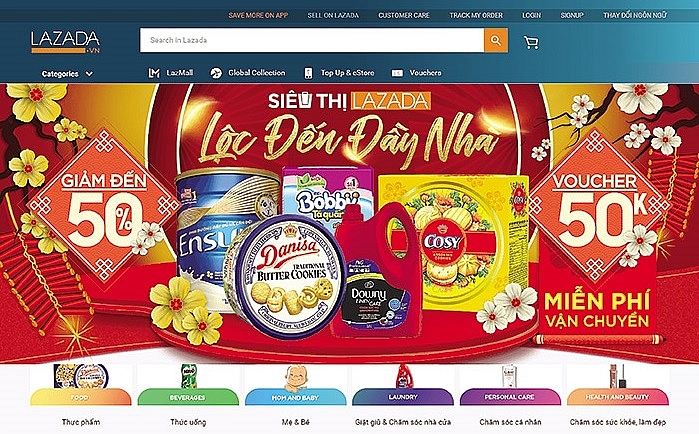Image resolution: width=699 pixels, height=434 pixels.
Task: Open Customer Care menu in top bar
Action: pos(404,15)
